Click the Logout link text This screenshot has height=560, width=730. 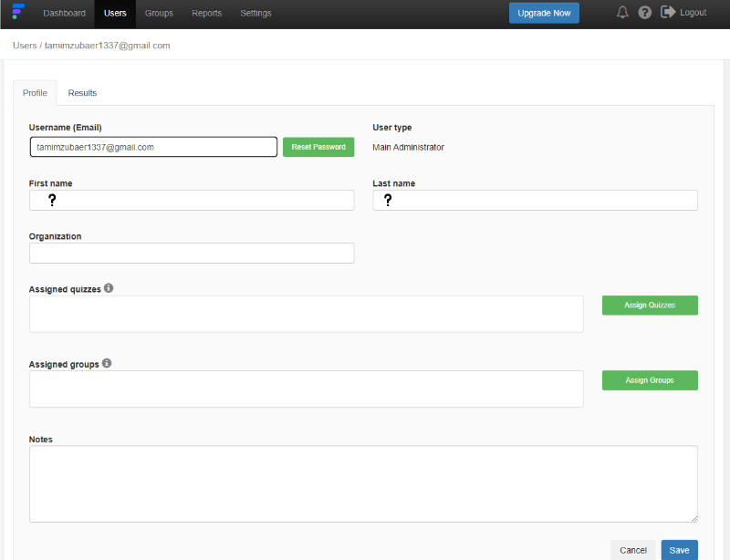click(x=693, y=13)
